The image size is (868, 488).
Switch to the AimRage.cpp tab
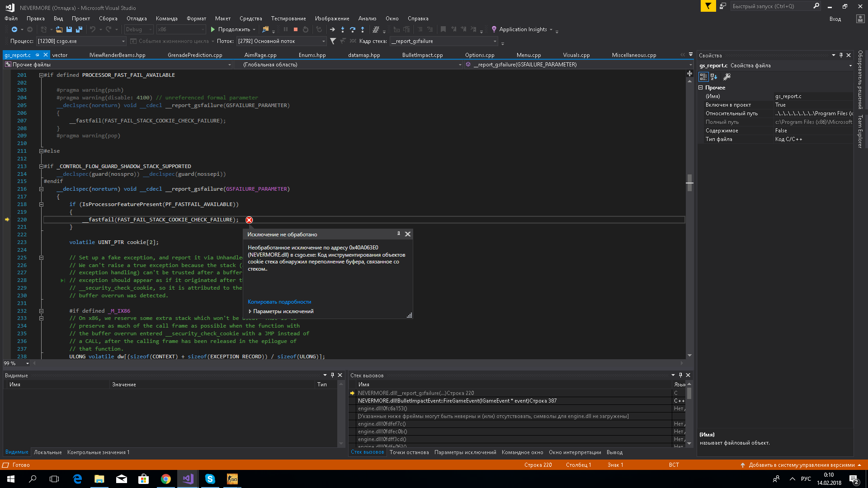[x=260, y=55]
